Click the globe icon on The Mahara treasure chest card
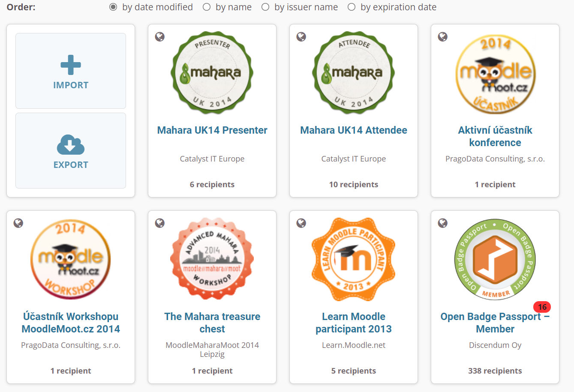This screenshot has width=574, height=392. point(159,223)
